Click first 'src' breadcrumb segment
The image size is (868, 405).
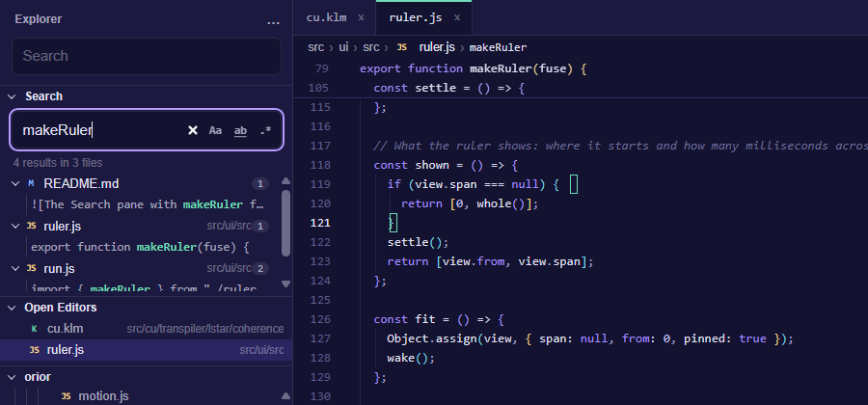pos(316,47)
